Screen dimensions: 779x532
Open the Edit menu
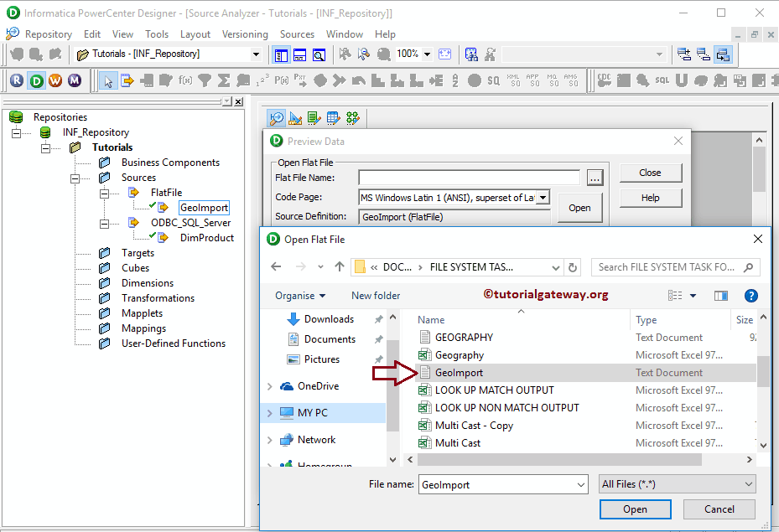click(92, 34)
